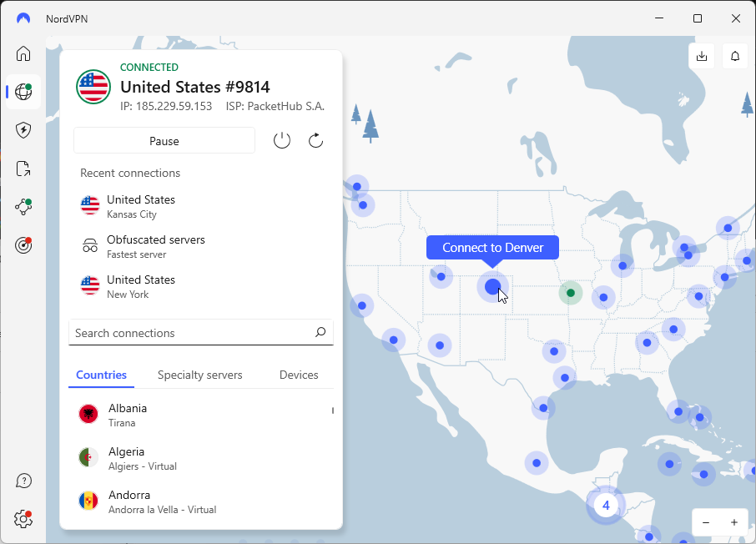Zoom out the map with minus button
The image size is (756, 544).
[706, 522]
